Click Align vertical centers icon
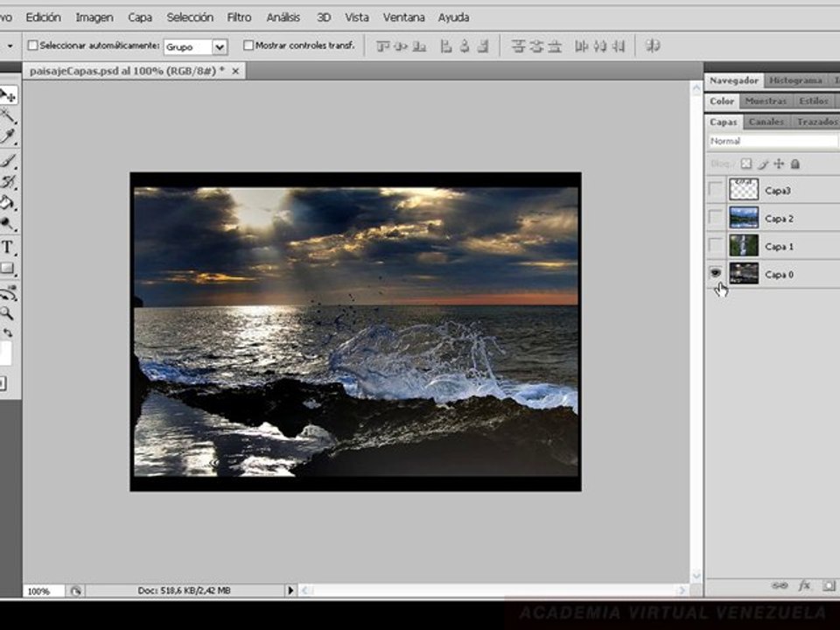The width and height of the screenshot is (840, 630). pos(401,46)
